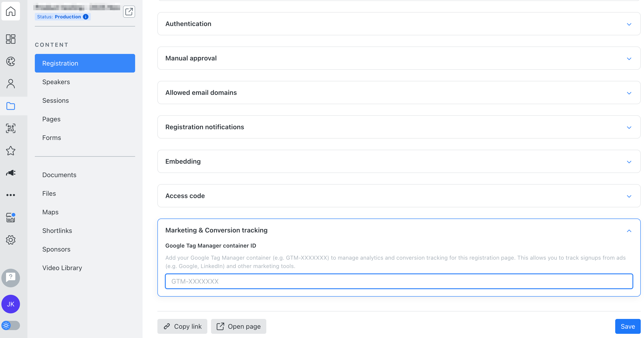
Task: Open the star favorites icon
Action: point(10,150)
